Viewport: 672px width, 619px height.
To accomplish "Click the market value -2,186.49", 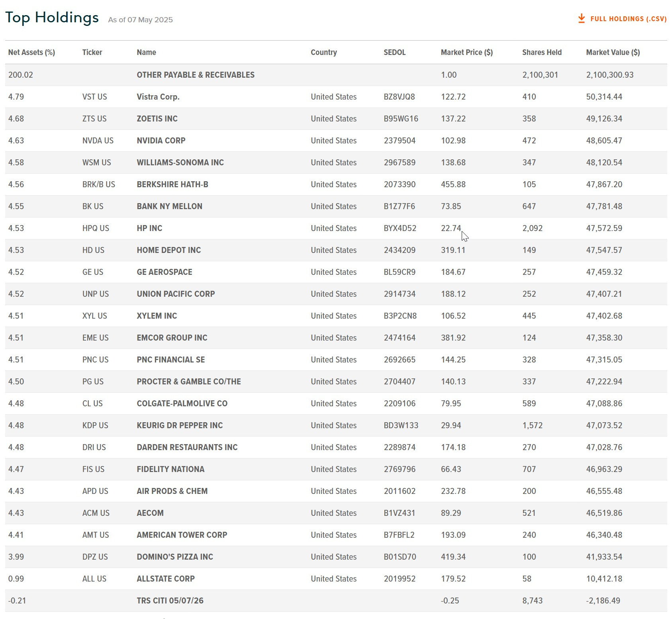I will (x=603, y=601).
